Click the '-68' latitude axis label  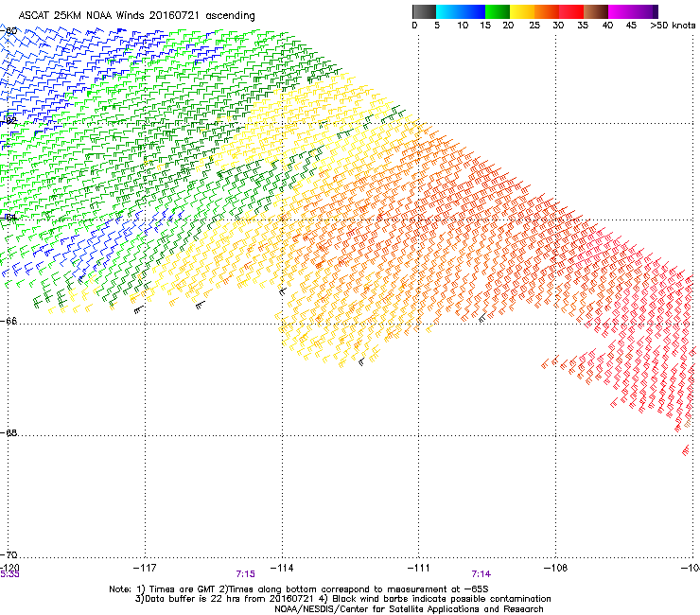9,433
